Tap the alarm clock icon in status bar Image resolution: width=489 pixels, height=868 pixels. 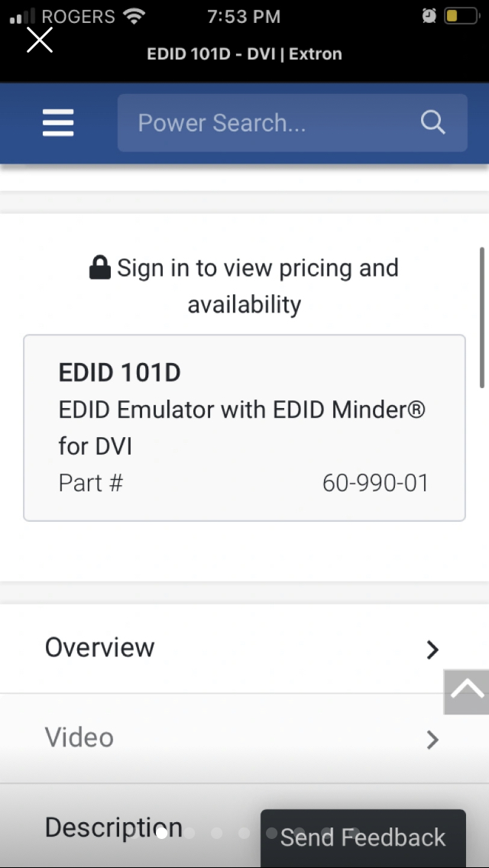pyautogui.click(x=429, y=15)
